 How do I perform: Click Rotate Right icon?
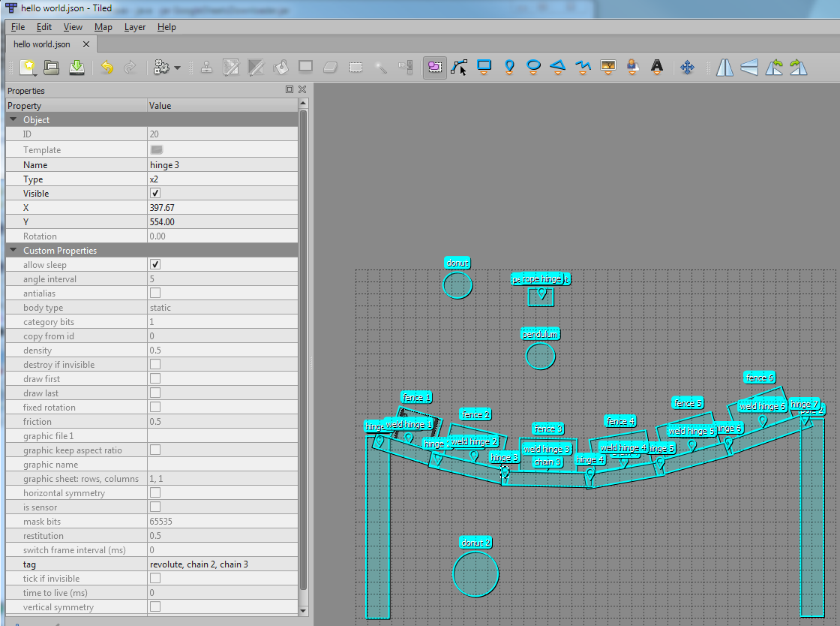click(x=799, y=67)
